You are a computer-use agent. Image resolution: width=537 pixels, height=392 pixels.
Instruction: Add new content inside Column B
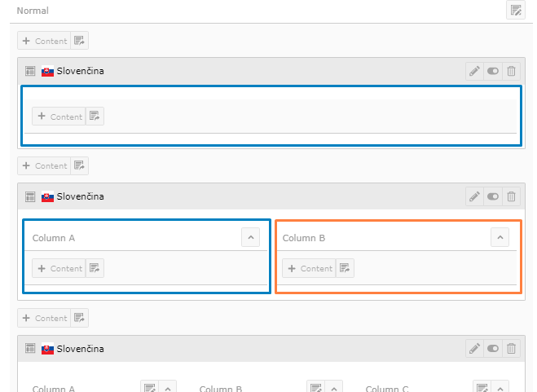tap(310, 268)
